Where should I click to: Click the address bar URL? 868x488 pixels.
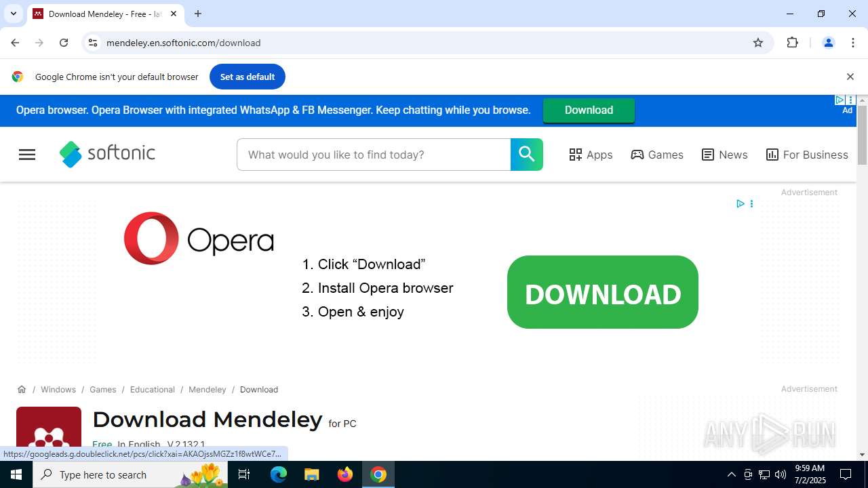[x=184, y=43]
